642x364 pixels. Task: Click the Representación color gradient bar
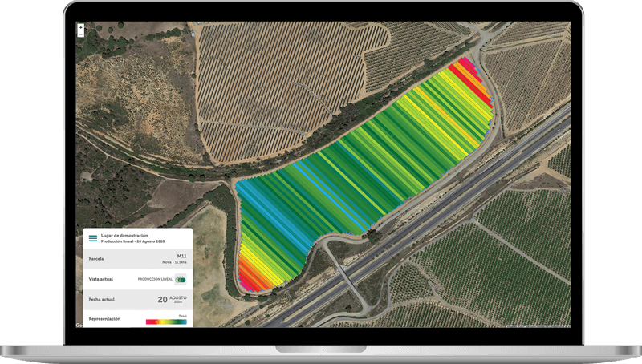click(166, 322)
